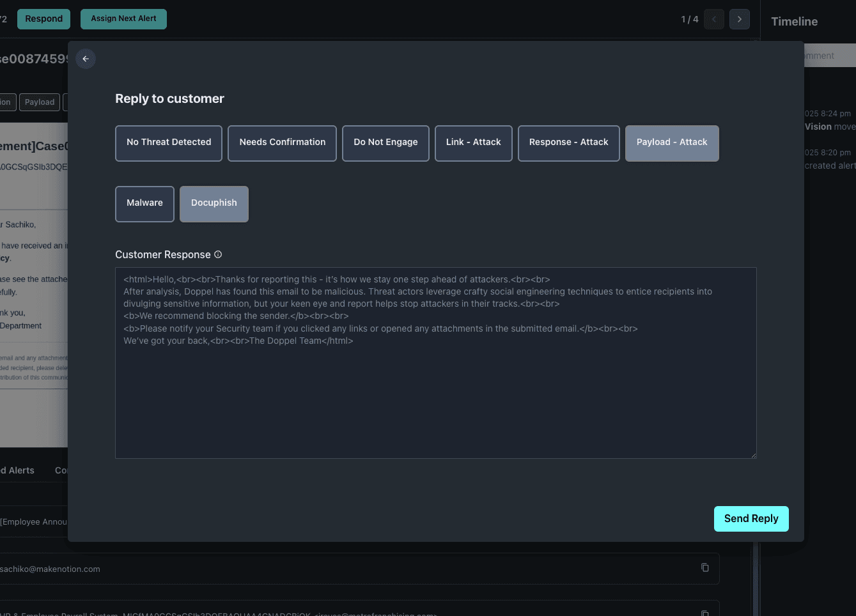Image resolution: width=856 pixels, height=616 pixels.
Task: Choose the Do Not Engage option
Action: click(x=385, y=142)
